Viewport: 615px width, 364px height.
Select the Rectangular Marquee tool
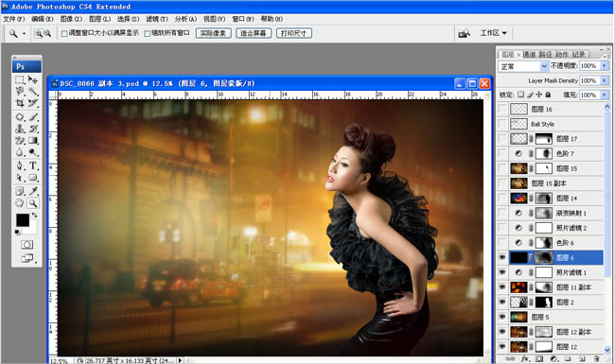click(x=20, y=80)
